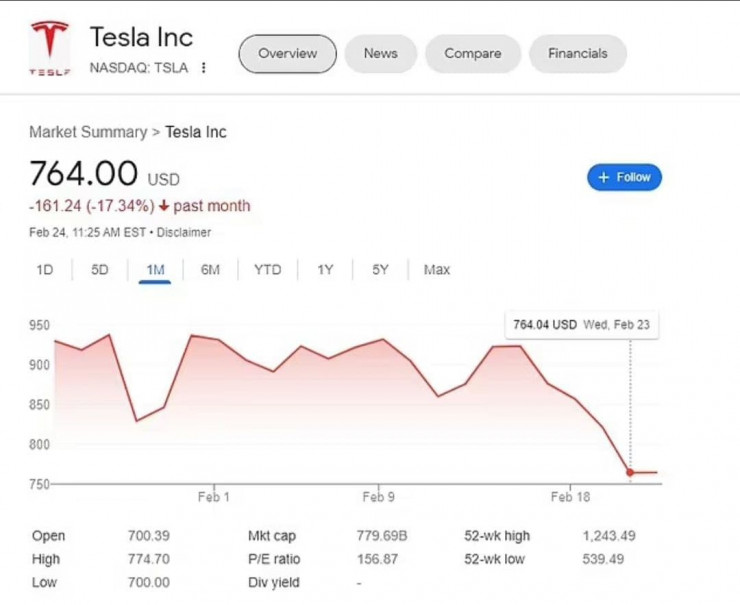740x605 pixels.
Task: Show the Max chart range
Action: pos(437,270)
